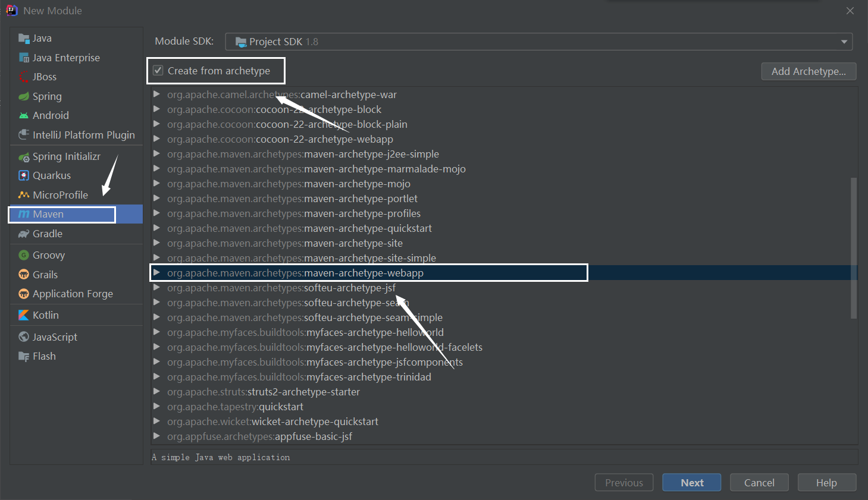Select myfaces-archetype-trinidad row
This screenshot has width=868, height=500.
503,377
